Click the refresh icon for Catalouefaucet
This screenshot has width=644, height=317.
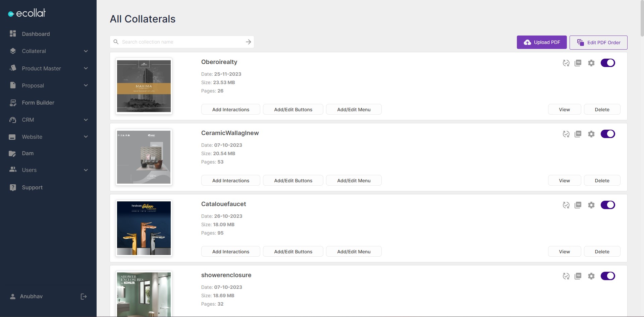click(x=566, y=205)
